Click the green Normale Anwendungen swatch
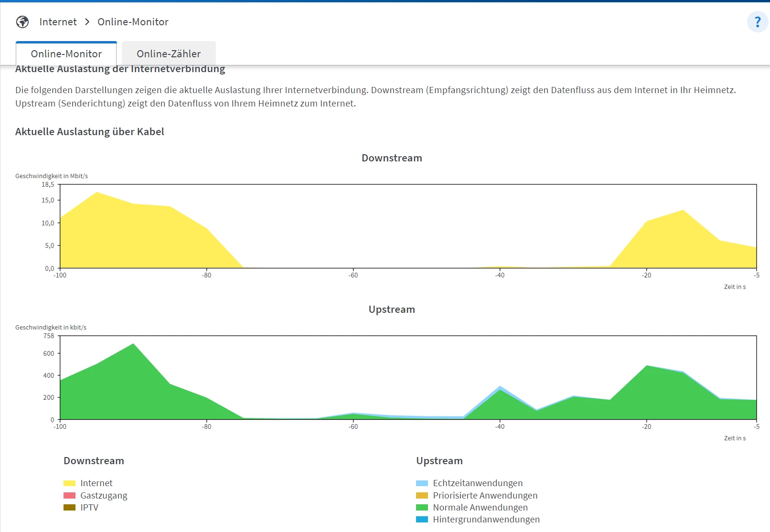The image size is (770, 532). [422, 507]
